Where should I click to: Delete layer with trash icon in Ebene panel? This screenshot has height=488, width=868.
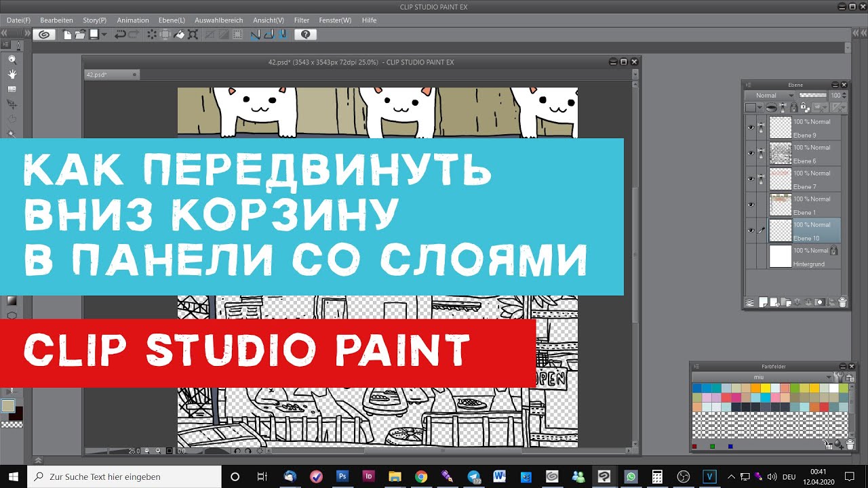842,303
